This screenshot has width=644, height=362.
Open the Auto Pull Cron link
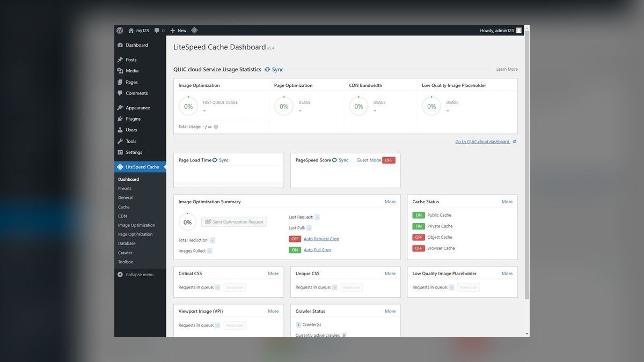pyautogui.click(x=317, y=250)
